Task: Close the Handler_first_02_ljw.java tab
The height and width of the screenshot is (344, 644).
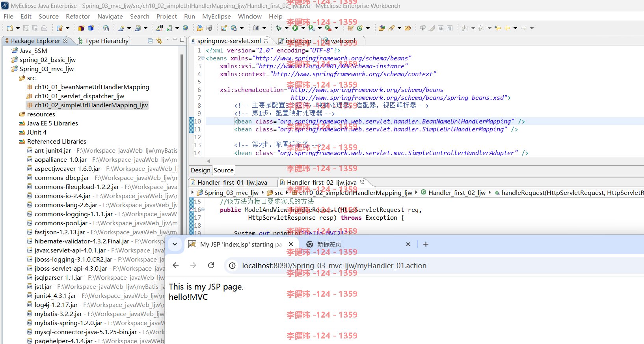Action: 362,182
